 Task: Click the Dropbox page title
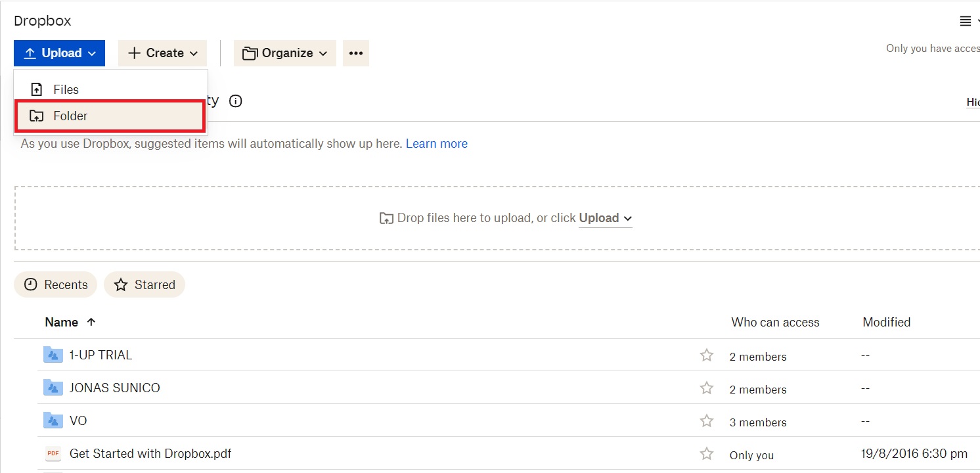coord(43,20)
